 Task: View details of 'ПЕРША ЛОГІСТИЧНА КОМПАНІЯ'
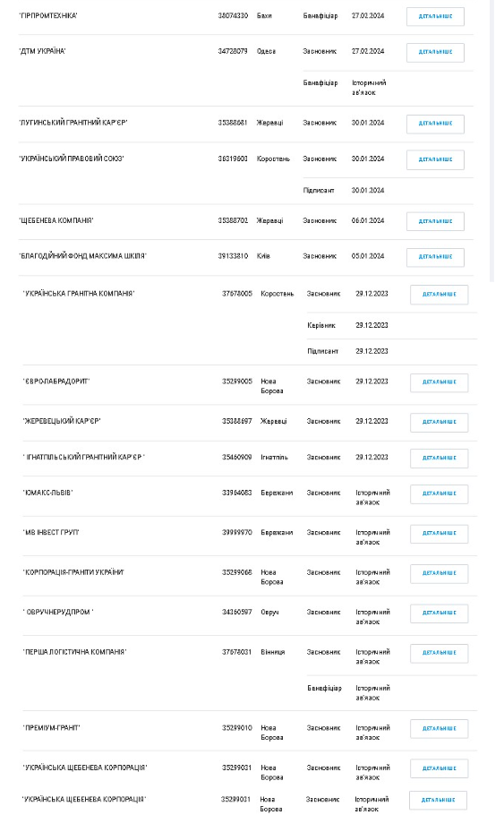coord(439,653)
